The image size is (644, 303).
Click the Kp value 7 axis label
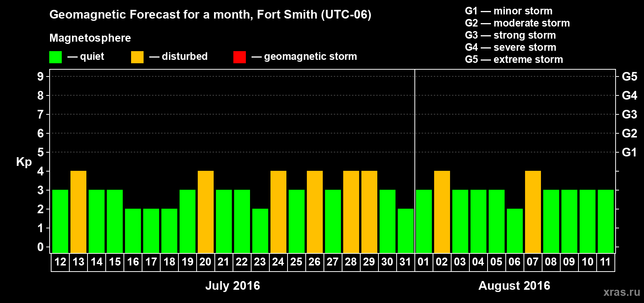tap(41, 114)
